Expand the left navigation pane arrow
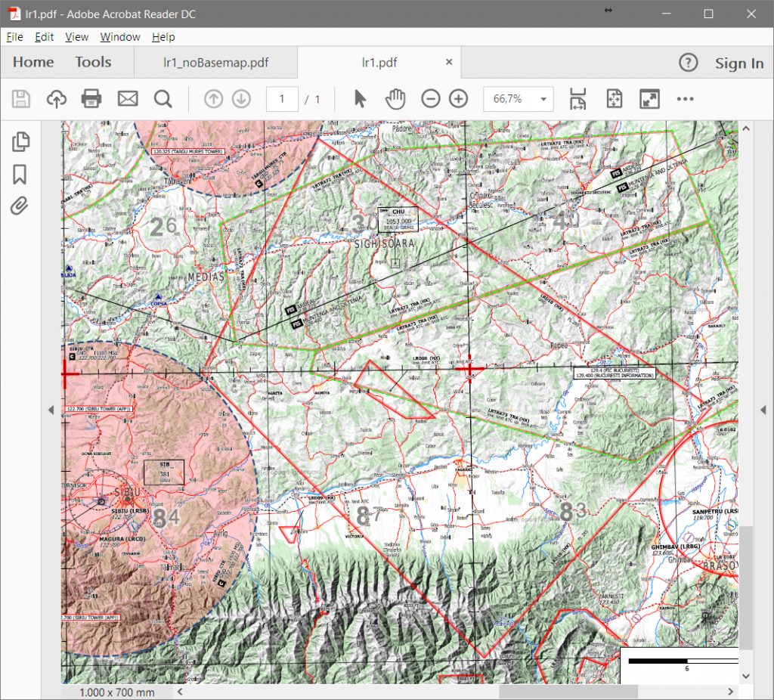Image resolution: width=774 pixels, height=700 pixels. (51, 410)
